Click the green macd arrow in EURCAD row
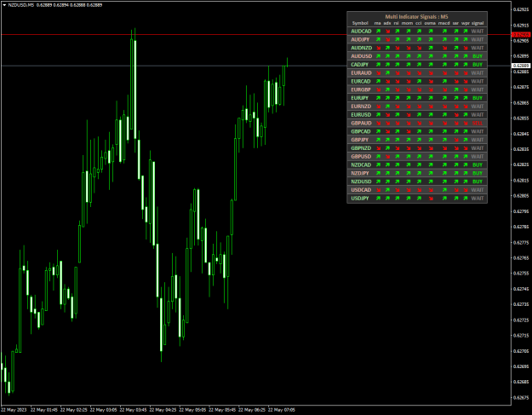The width and height of the screenshot is (532, 415). (x=444, y=82)
